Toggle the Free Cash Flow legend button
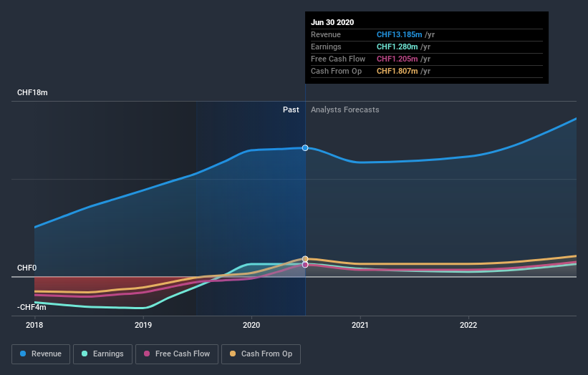 pos(177,354)
